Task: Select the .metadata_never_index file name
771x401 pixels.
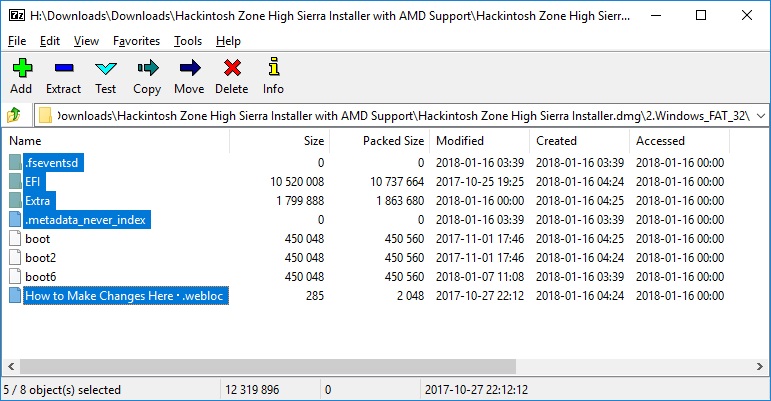Action: click(86, 220)
